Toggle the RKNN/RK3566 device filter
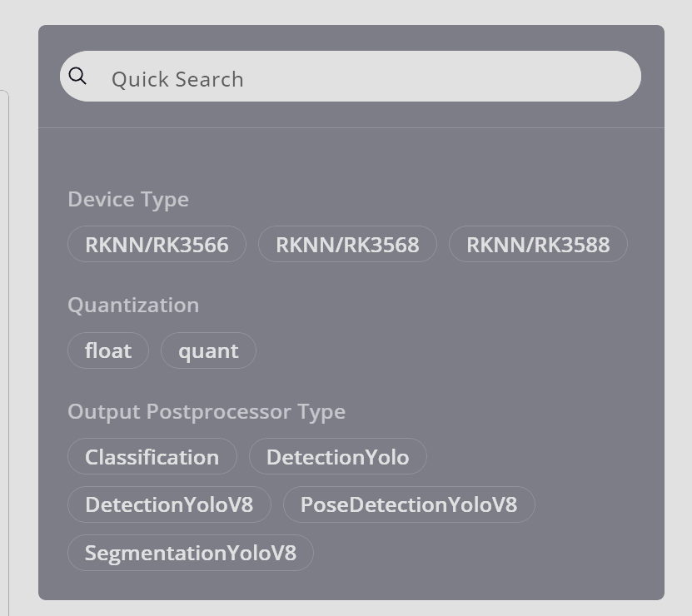This screenshot has width=692, height=616. tap(157, 245)
